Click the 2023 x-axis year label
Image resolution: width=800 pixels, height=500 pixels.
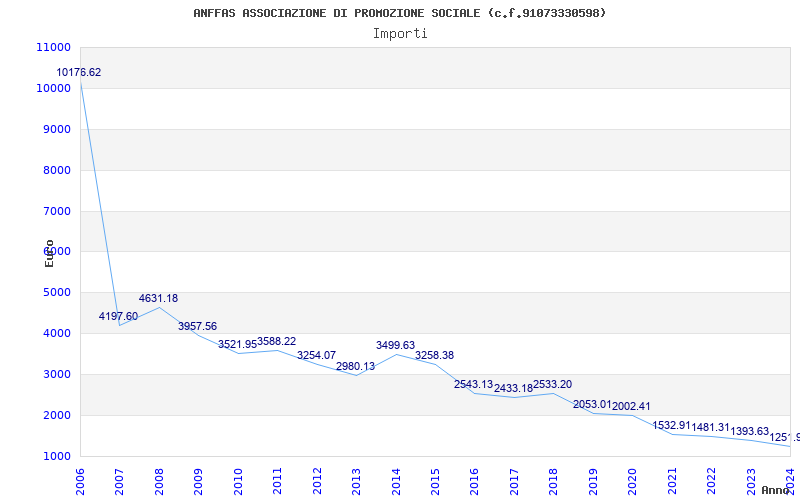coord(751,481)
